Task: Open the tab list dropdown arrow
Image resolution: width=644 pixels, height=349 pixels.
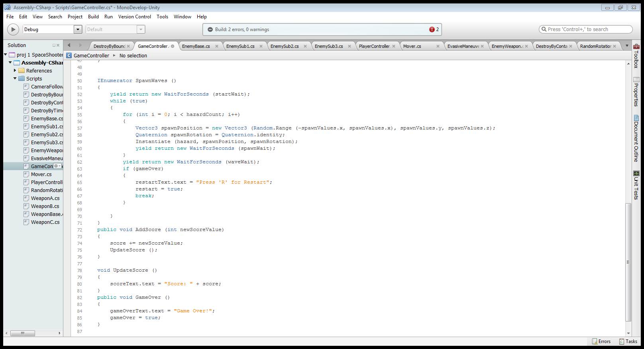Action: coord(627,46)
